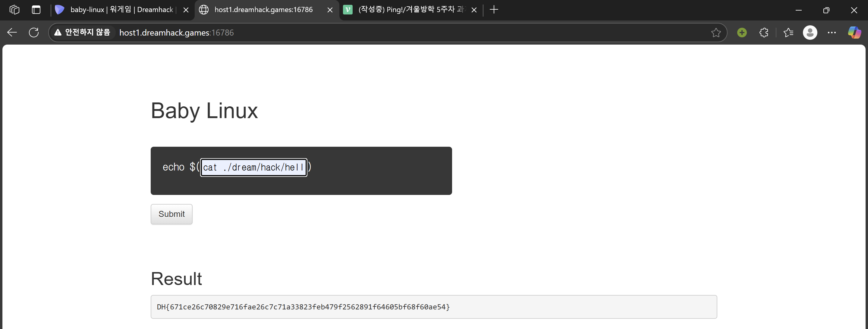This screenshot has height=329, width=868.
Task: Open Settings and more ellipsis menu
Action: pyautogui.click(x=832, y=32)
